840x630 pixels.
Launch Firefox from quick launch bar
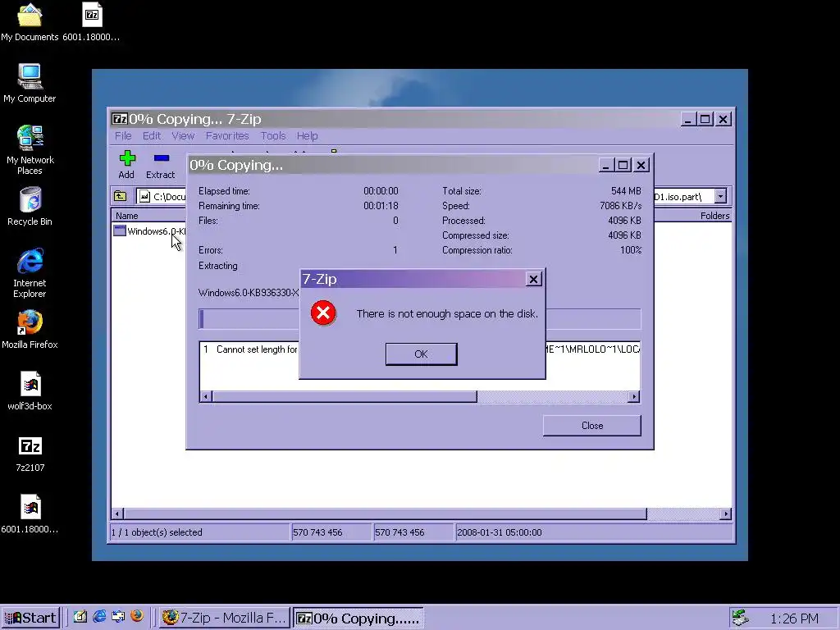coord(137,617)
